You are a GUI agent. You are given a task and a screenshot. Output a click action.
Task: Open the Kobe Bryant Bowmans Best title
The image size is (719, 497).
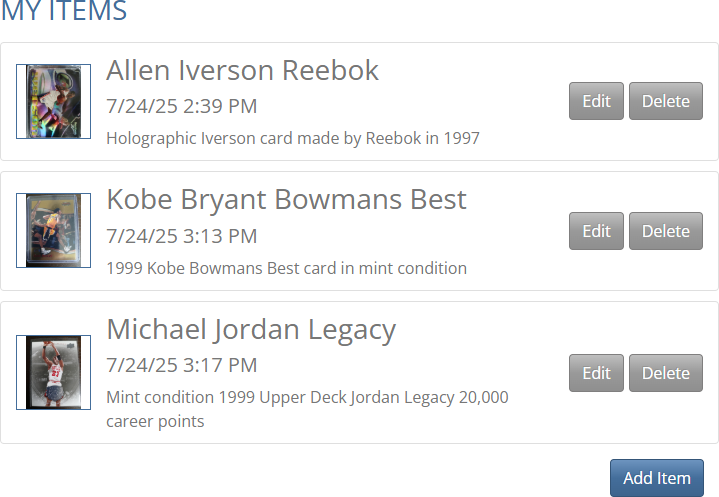click(x=286, y=200)
